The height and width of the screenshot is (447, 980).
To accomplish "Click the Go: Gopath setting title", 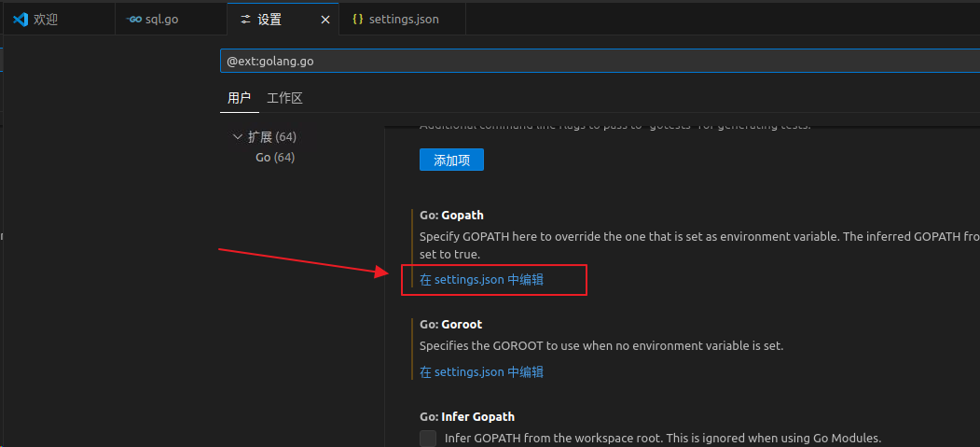I will click(452, 215).
